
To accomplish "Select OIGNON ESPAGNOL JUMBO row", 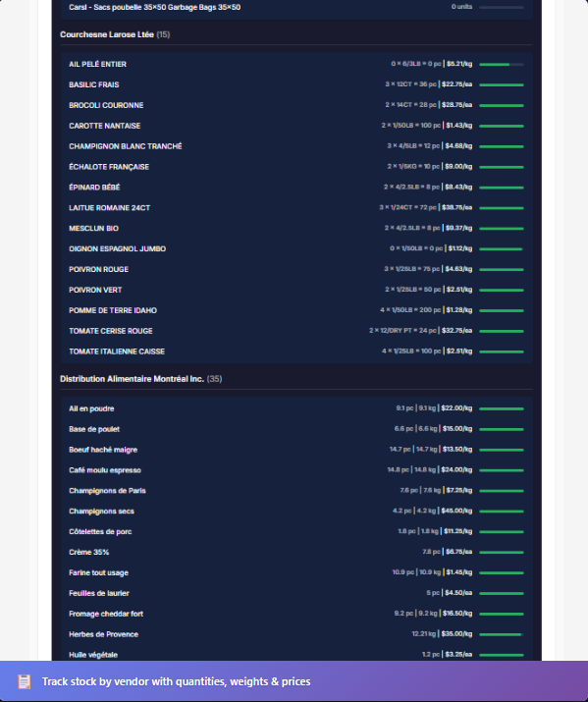I will coord(296,249).
